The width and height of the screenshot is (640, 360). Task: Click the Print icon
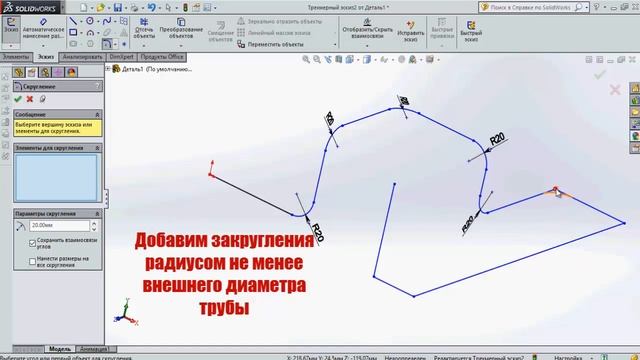134,7
